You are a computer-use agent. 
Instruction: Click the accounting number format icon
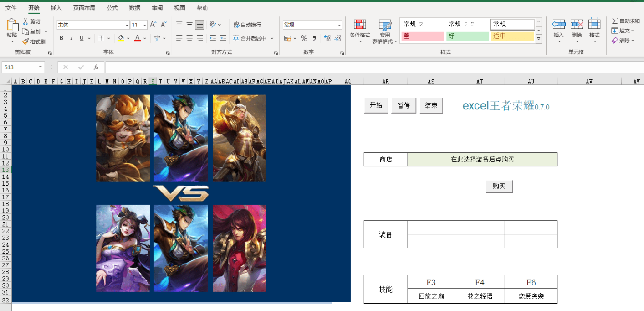[287, 38]
